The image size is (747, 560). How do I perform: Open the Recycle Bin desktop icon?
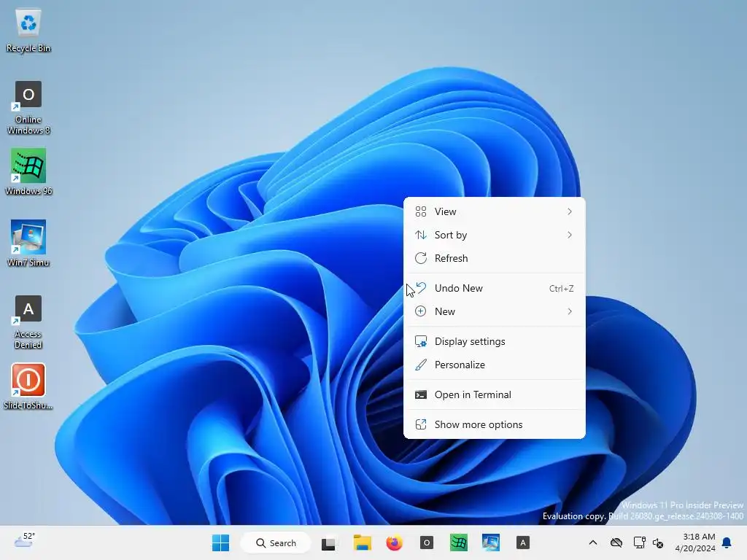[28, 31]
